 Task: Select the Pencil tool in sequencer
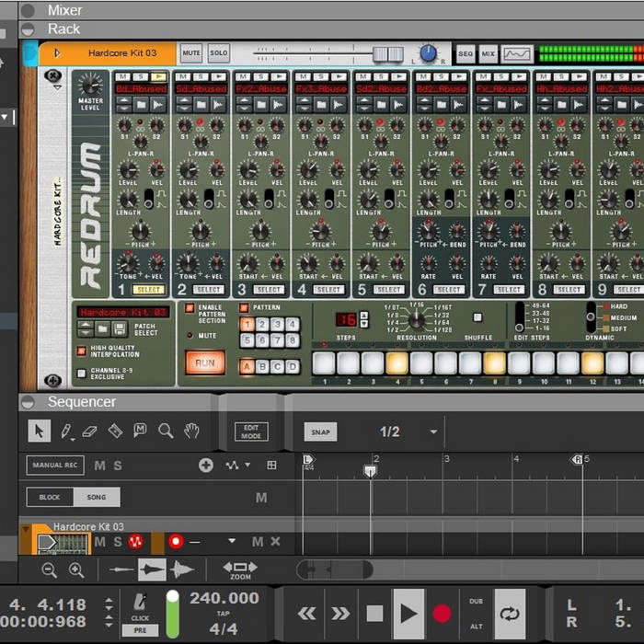[66, 431]
